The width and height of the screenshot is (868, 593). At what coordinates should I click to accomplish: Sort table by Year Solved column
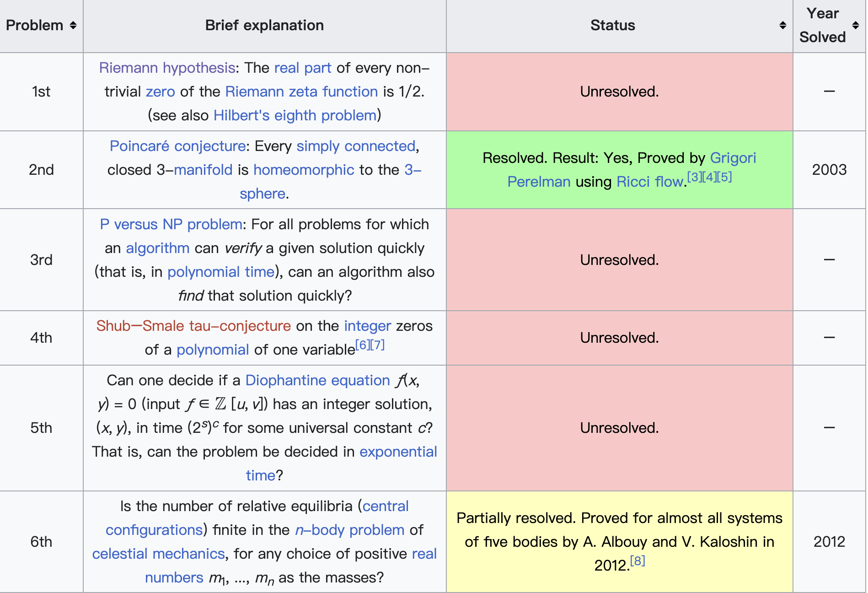coord(855,26)
